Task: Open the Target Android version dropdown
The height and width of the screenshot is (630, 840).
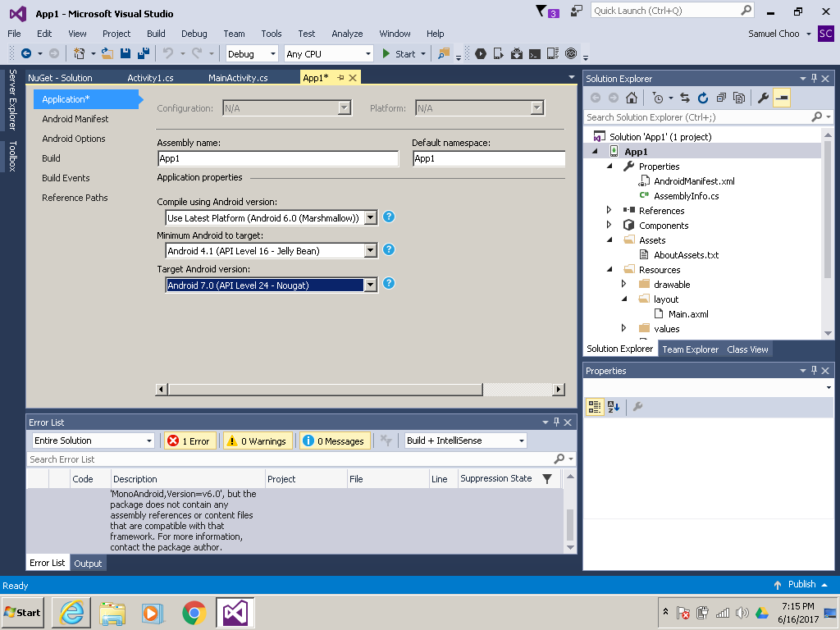Action: click(x=370, y=285)
